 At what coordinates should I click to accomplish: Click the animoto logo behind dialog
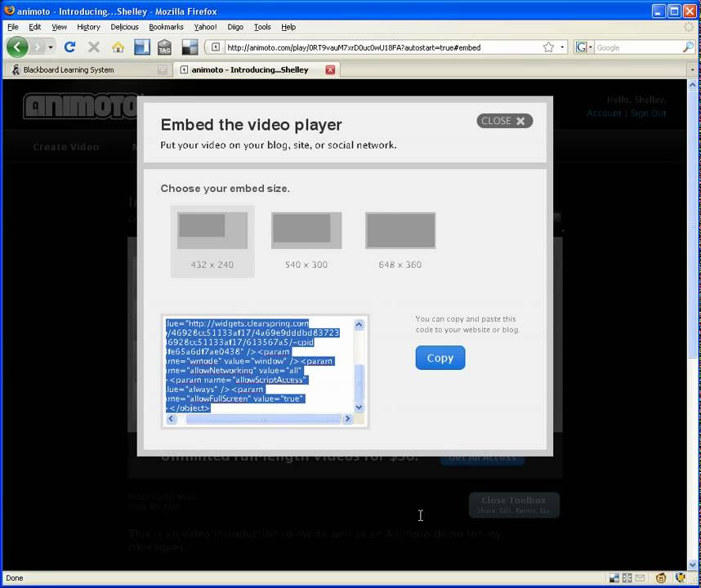(x=80, y=106)
